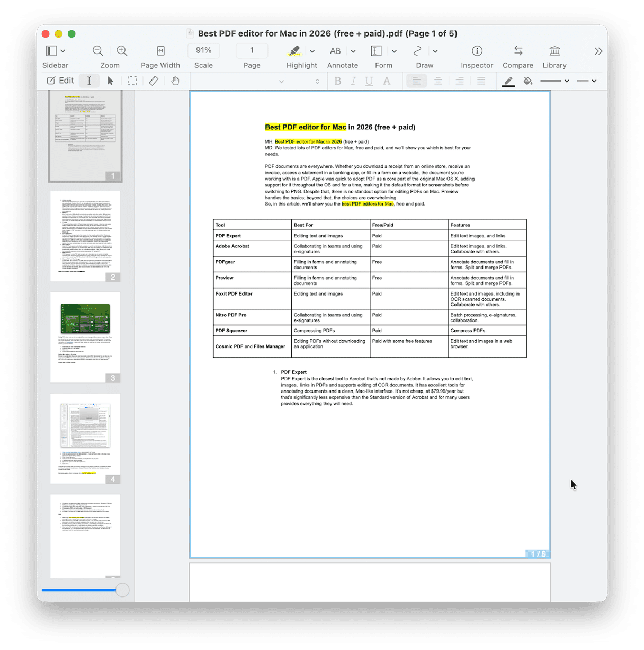Zoom out with the minus magnifier
Screen dimensions: 644x650
pyautogui.click(x=98, y=51)
